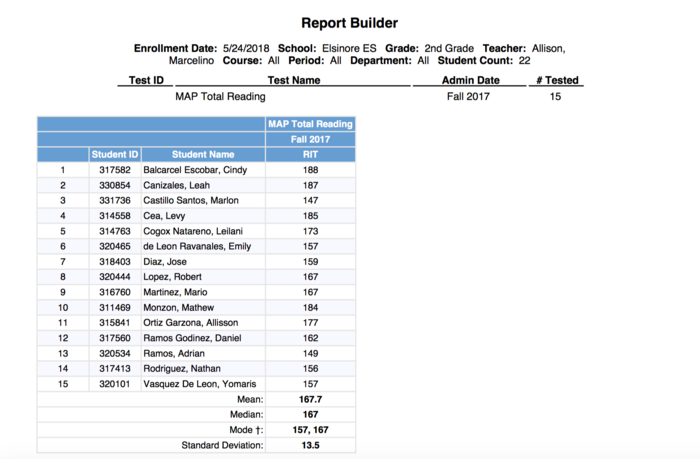Click the Mode value 157, 167

[x=309, y=429]
